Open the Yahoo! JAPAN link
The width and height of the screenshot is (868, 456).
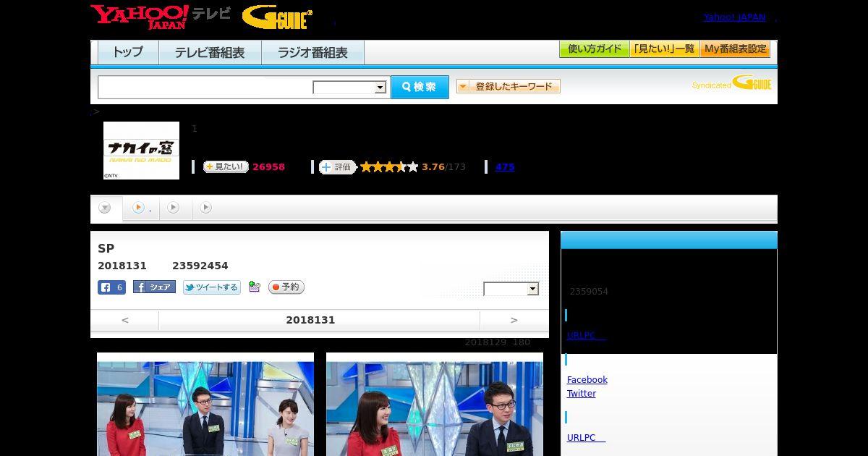point(734,17)
